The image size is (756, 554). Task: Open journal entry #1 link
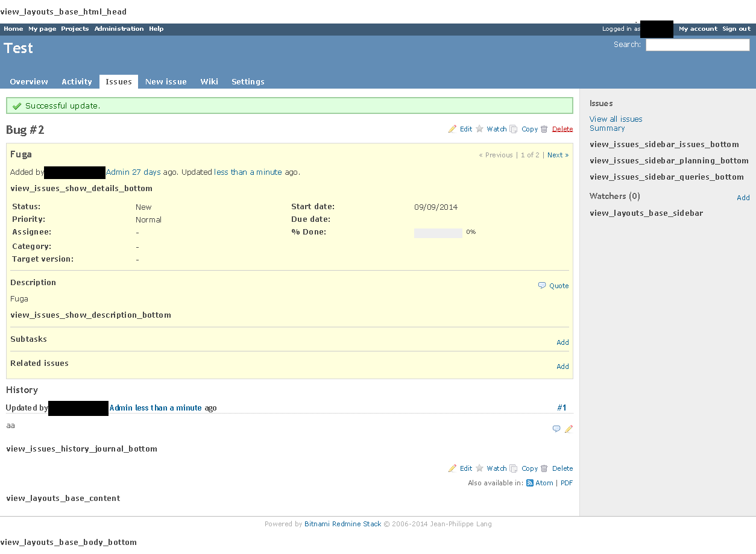coord(561,408)
